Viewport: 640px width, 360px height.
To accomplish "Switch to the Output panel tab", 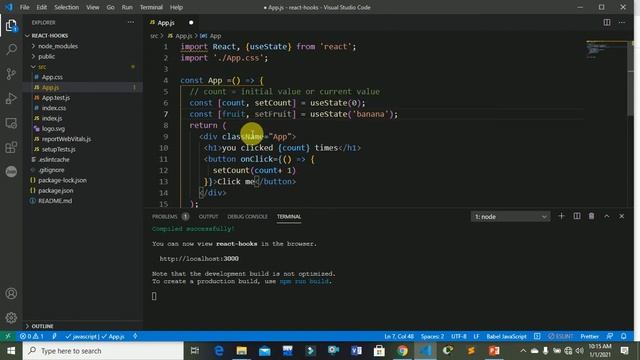I will [208, 216].
